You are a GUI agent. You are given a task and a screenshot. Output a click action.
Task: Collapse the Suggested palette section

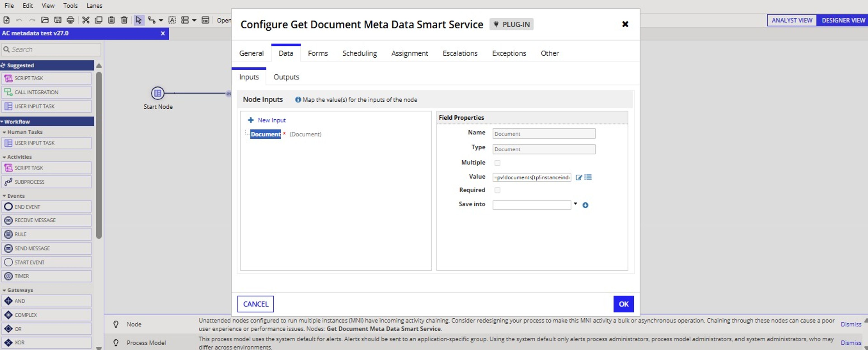(47, 65)
